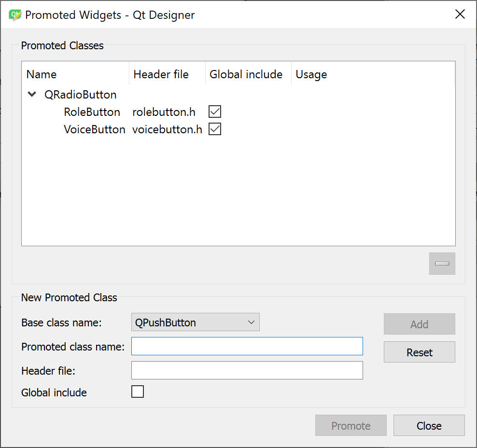Click the Close button
This screenshot has width=477, height=448.
pyautogui.click(x=429, y=425)
